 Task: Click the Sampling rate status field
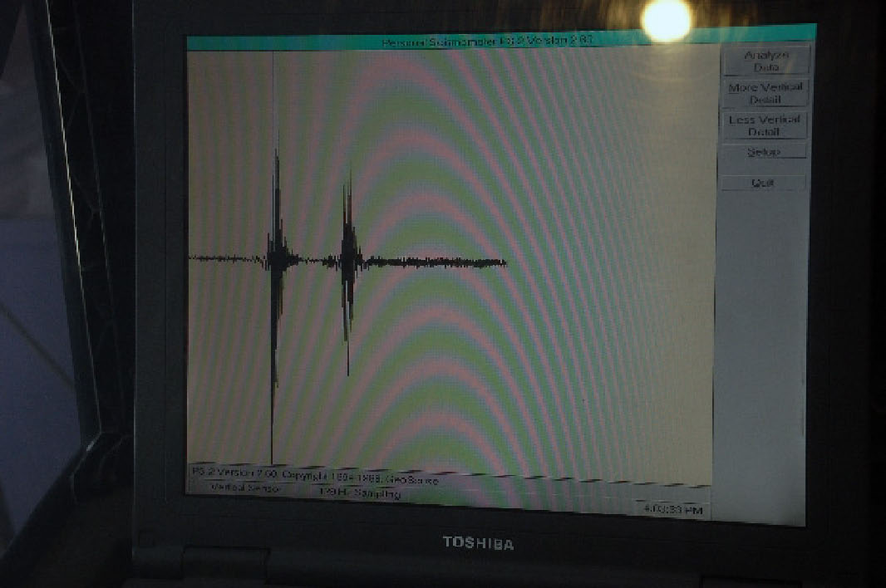tap(360, 493)
